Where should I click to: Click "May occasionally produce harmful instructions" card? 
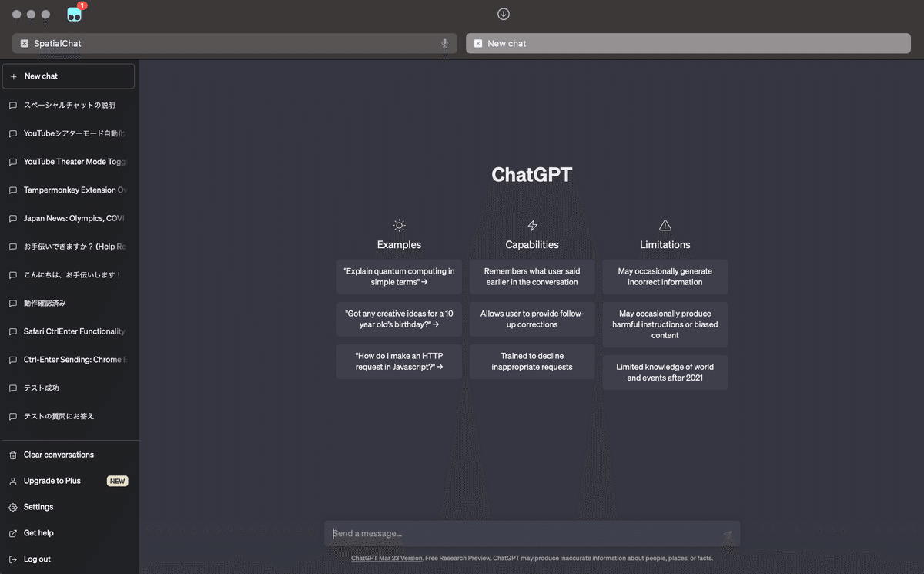click(665, 324)
